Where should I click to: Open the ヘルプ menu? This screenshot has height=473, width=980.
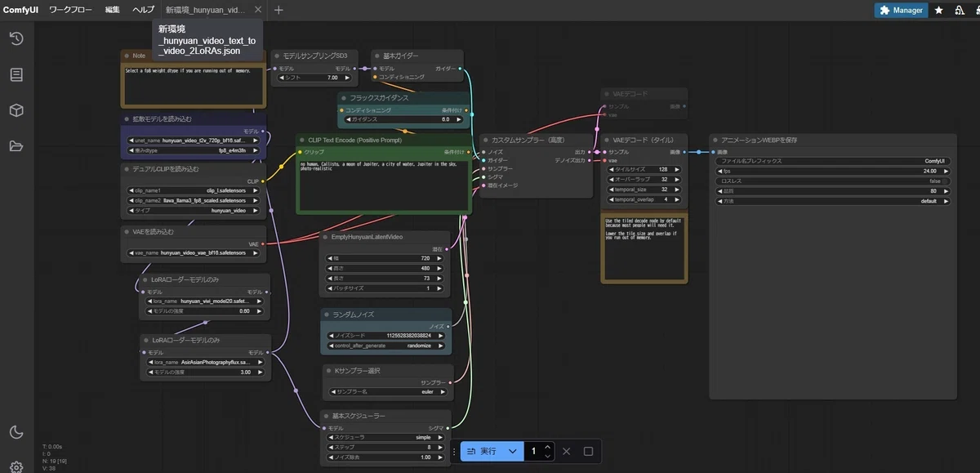point(143,10)
